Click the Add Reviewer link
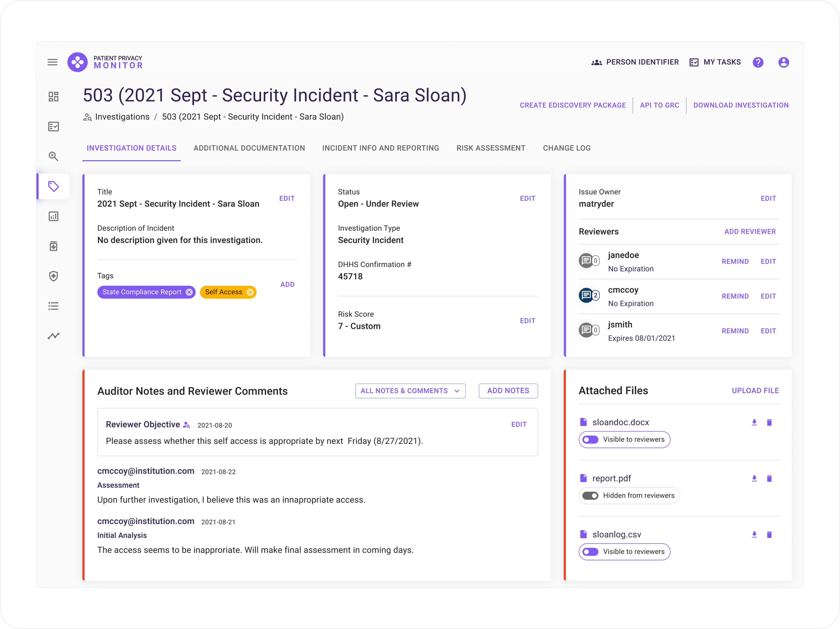This screenshot has width=840, height=629. coord(750,231)
